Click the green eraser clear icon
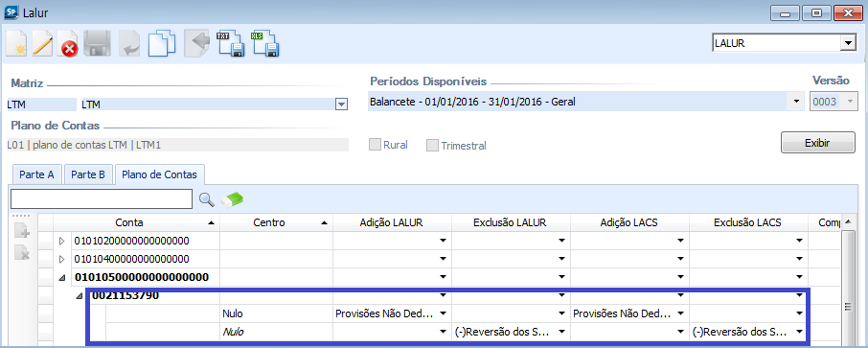868x348 pixels. 232,199
